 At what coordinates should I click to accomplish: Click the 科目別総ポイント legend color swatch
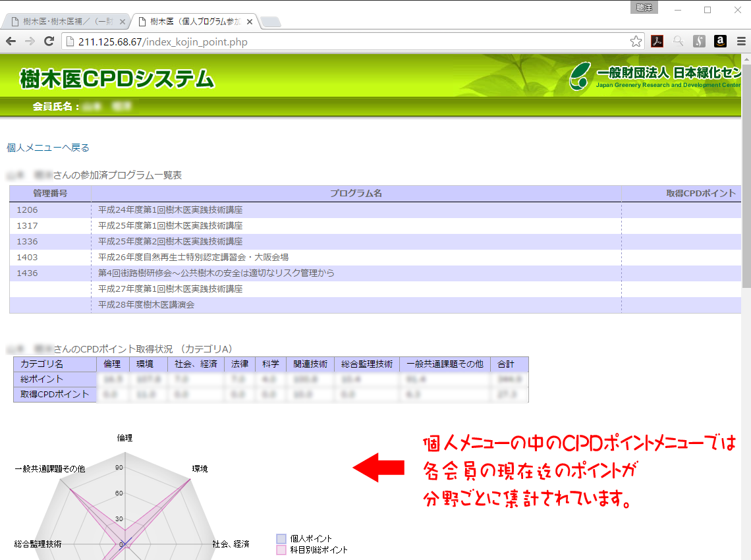coord(281,550)
